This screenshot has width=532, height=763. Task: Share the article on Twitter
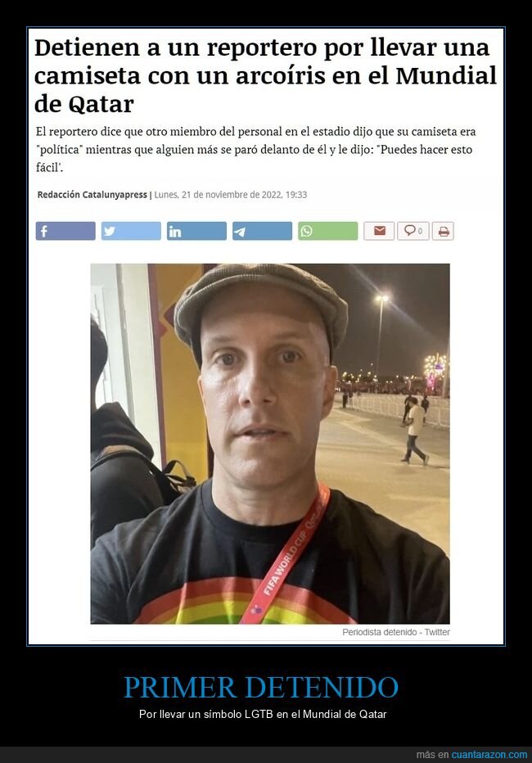coord(131,231)
